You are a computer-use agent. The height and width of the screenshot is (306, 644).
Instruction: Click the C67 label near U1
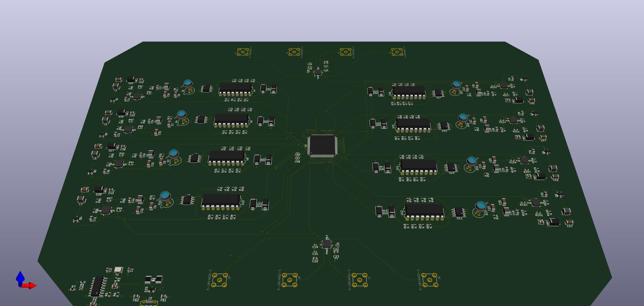pos(297,158)
